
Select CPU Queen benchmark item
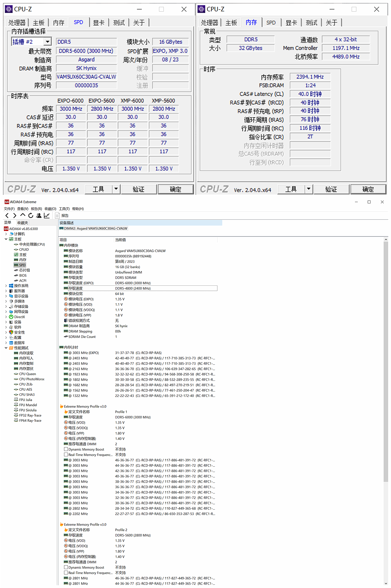click(x=25, y=374)
